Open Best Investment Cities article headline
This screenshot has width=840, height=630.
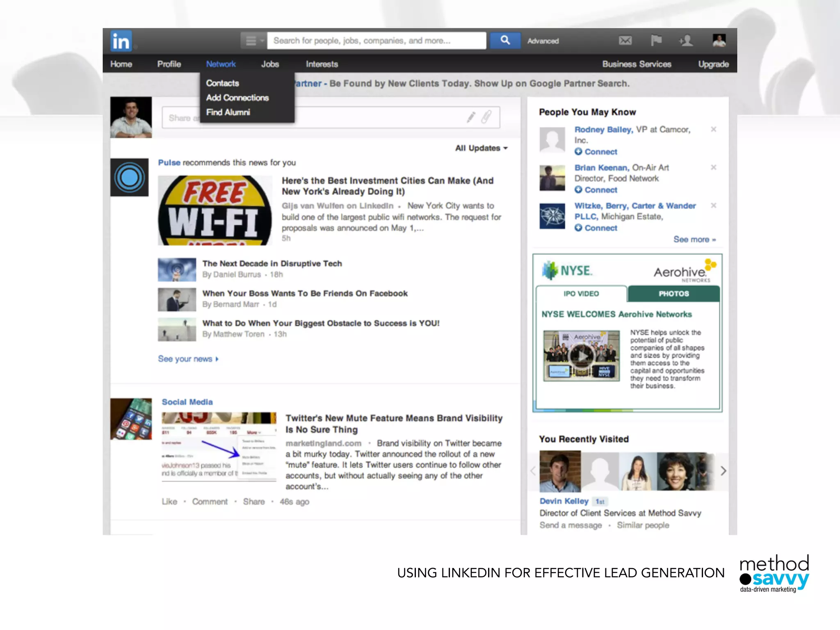coord(388,186)
